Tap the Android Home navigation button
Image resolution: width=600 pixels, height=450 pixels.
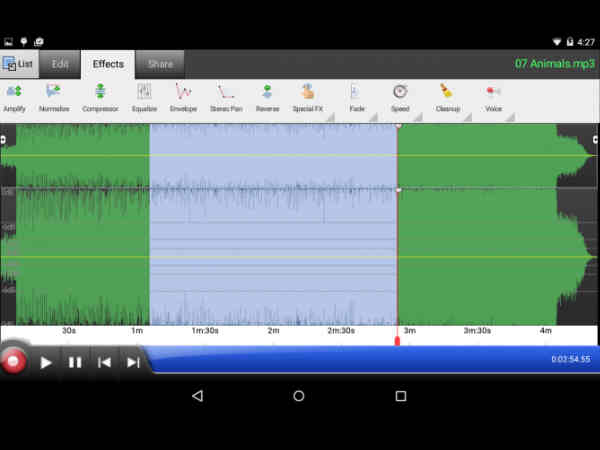[299, 396]
